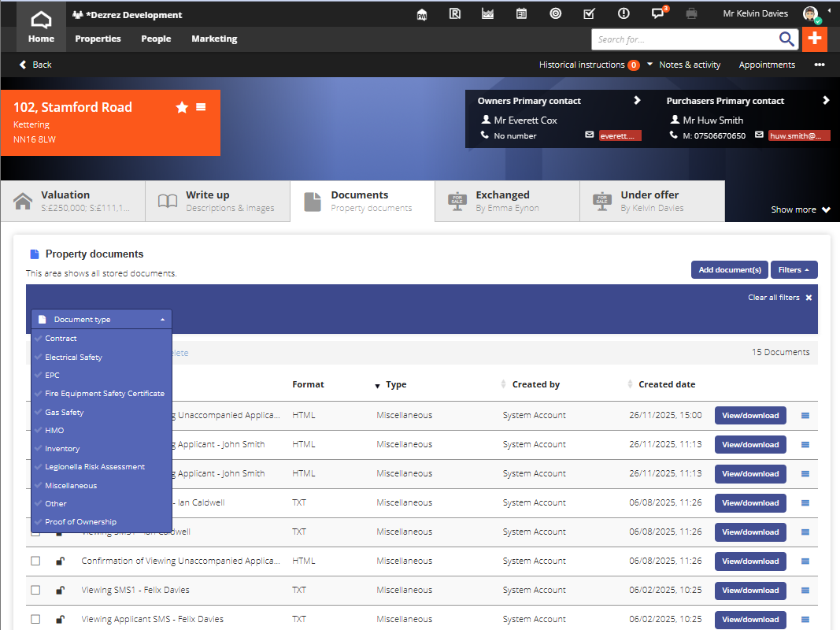Select checkbox for Confirmation of Viewing Unaccompanied row

35,561
